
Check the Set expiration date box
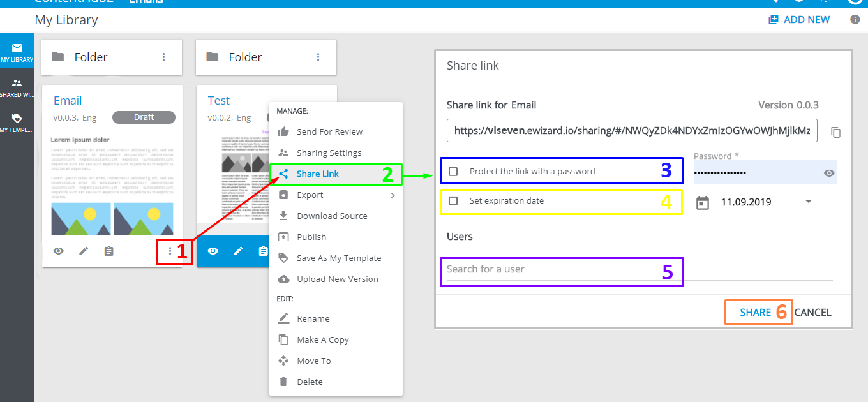(x=453, y=201)
